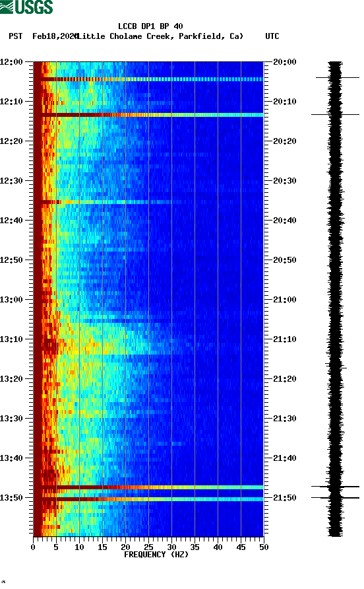Click the 25 Hz frequency tick label
Image resolution: width=364 pixels, height=589 pixels.
[148, 547]
